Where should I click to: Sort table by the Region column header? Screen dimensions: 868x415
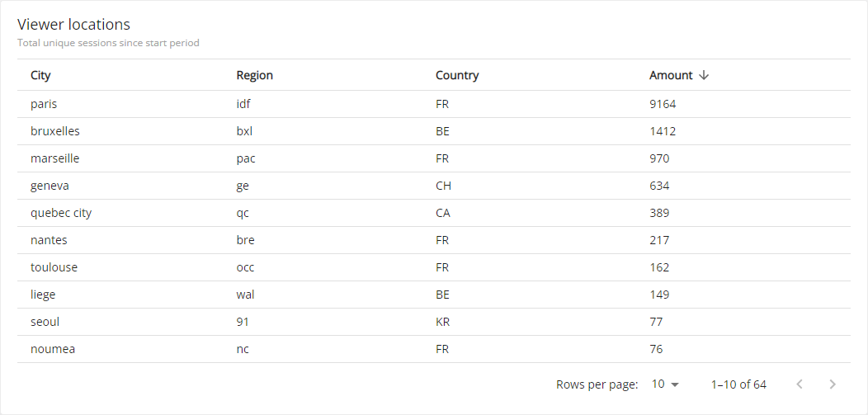(x=254, y=75)
